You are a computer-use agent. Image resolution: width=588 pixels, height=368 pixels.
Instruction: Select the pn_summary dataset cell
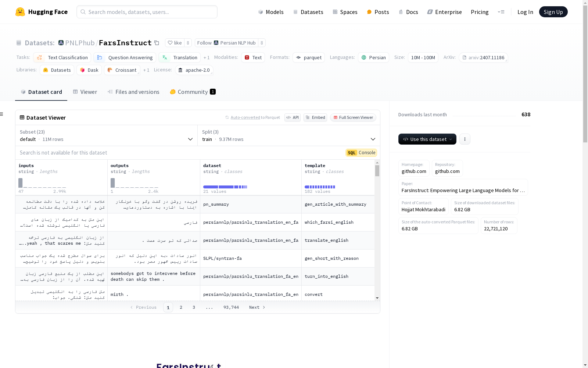pyautogui.click(x=251, y=204)
